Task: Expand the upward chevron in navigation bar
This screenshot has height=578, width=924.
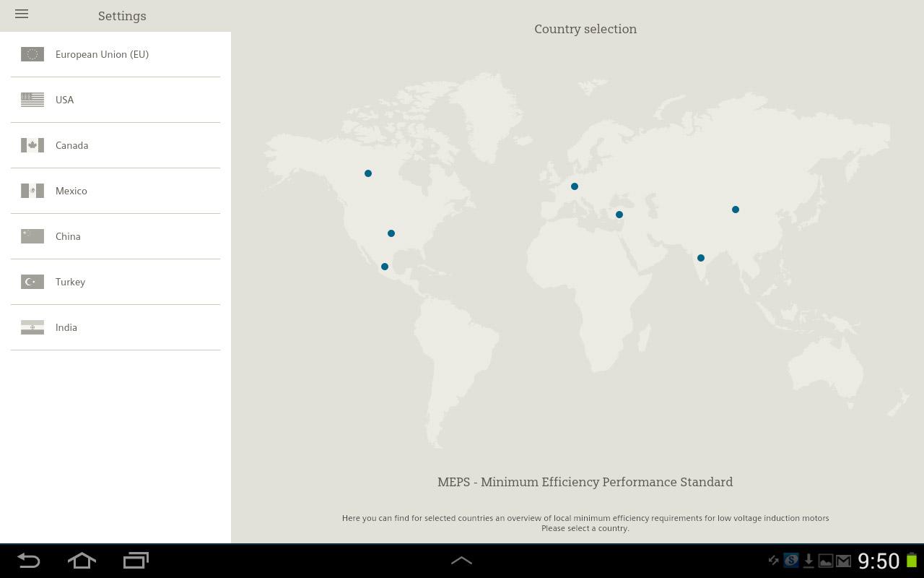Action: pyautogui.click(x=461, y=561)
